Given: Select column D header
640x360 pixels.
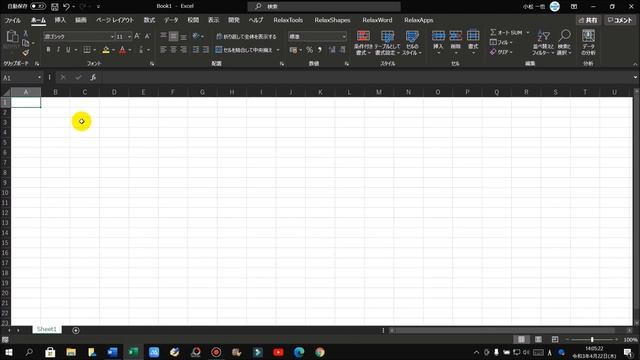Looking at the screenshot, I should coord(114,92).
